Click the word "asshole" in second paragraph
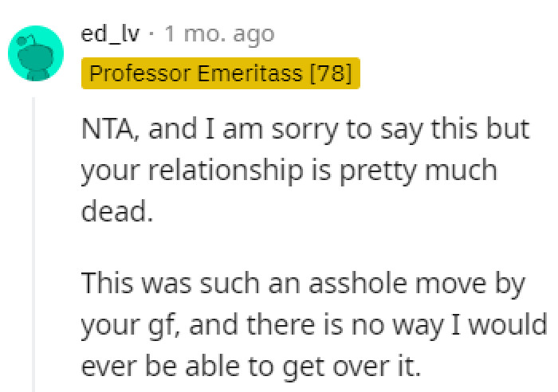 pyautogui.click(x=330, y=283)
